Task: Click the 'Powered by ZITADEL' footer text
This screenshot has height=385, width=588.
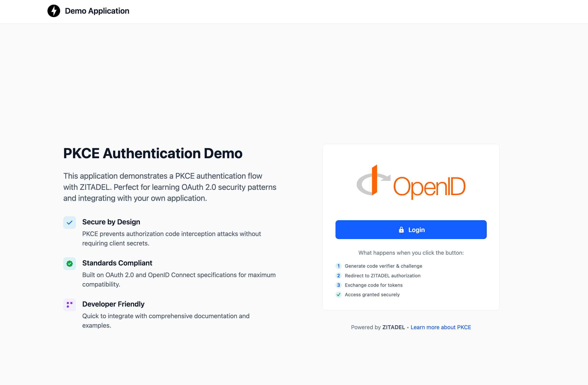Action: pos(378,327)
